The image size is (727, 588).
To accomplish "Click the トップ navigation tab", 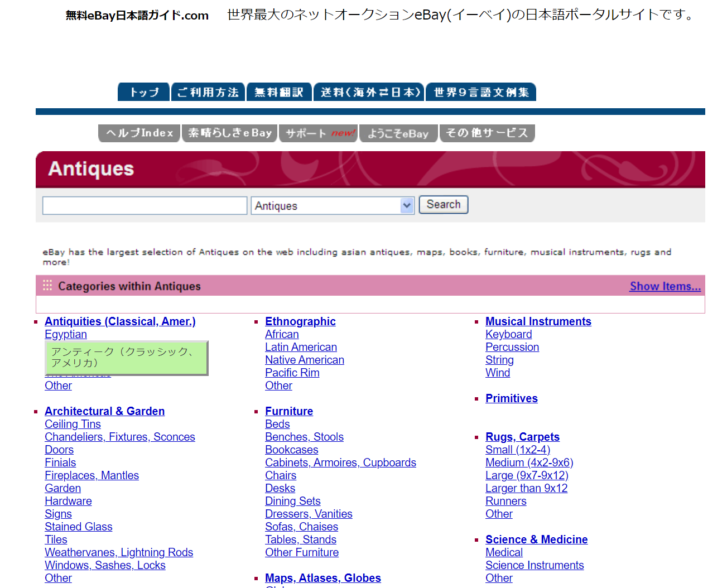I will 143,92.
